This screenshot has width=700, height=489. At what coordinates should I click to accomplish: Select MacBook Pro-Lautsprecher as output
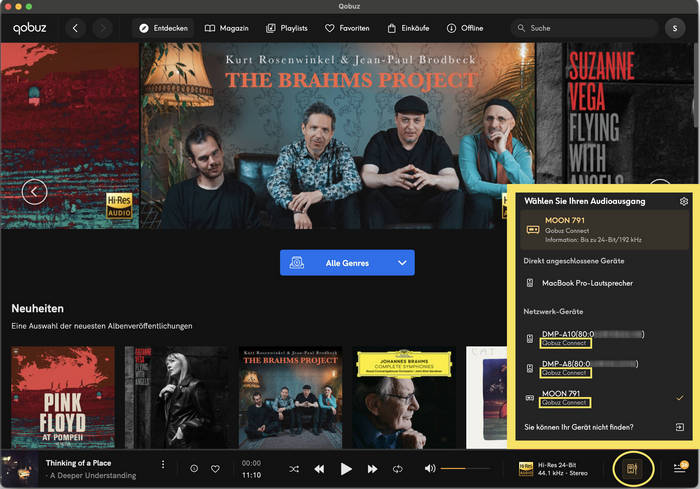click(x=605, y=283)
